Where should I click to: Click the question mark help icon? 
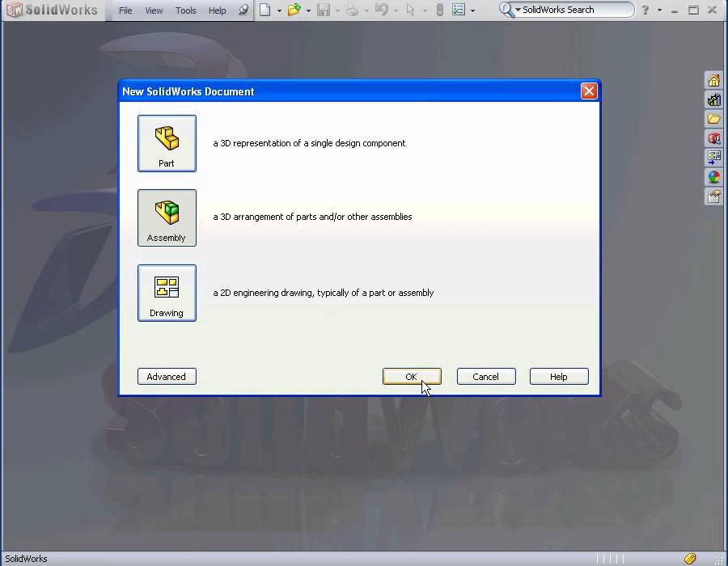645,10
